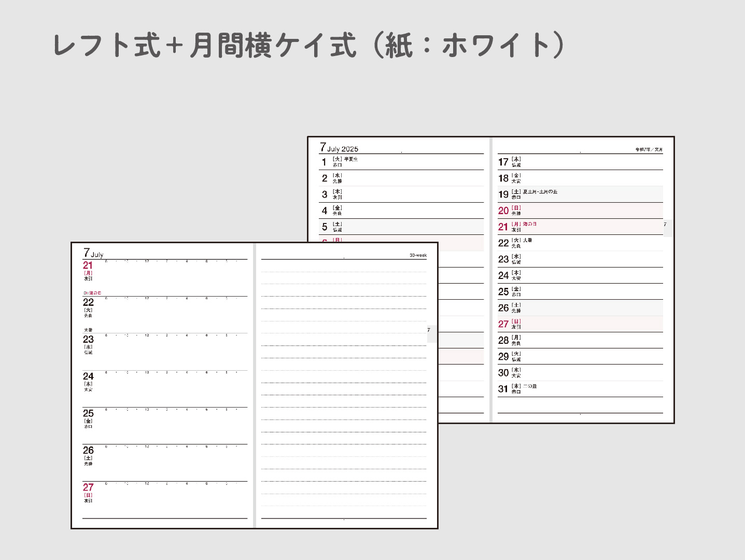Click '半夏生' note beside date 1

tap(351, 159)
